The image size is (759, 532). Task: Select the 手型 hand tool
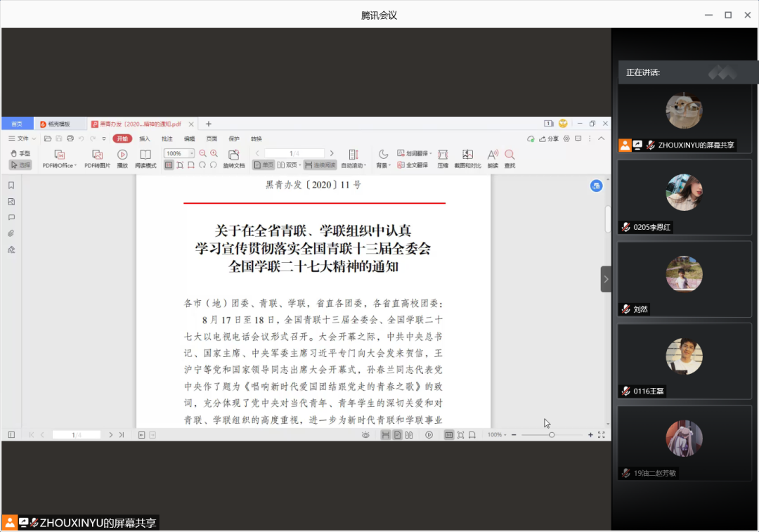point(20,153)
